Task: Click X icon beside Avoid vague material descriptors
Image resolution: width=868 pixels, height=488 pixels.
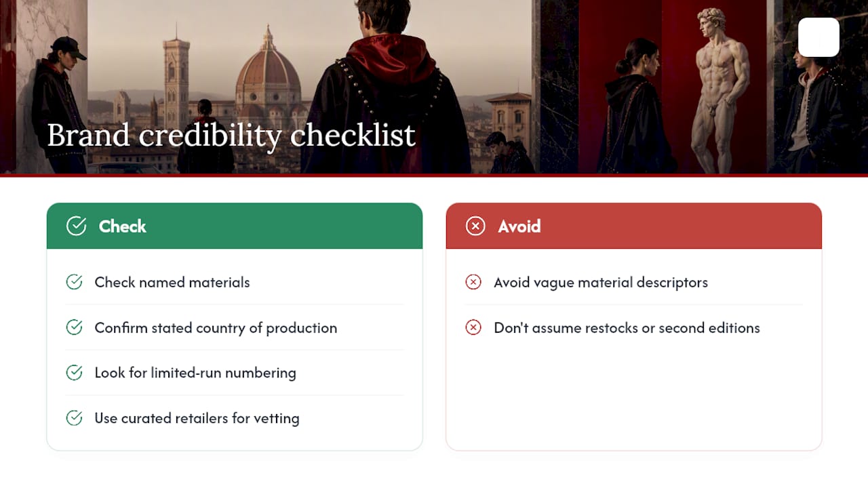Action: [473, 282]
